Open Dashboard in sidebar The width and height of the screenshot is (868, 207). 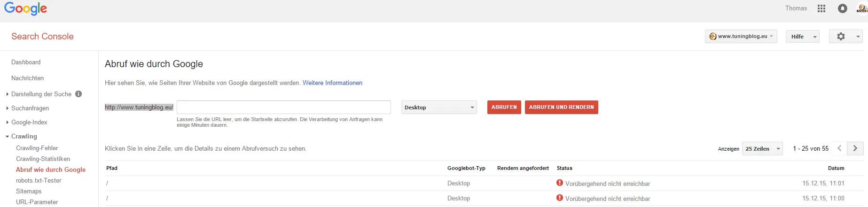(26, 62)
